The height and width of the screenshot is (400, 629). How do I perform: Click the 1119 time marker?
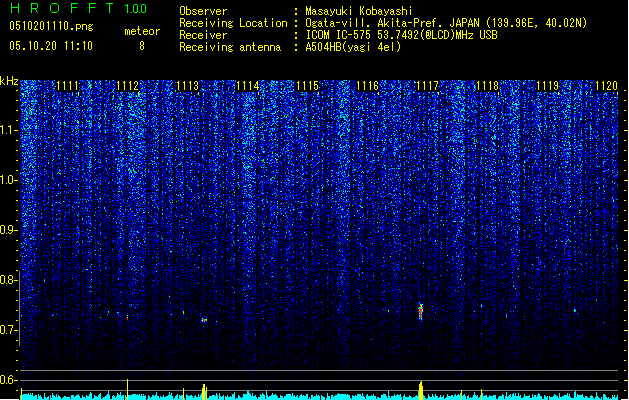tap(548, 86)
